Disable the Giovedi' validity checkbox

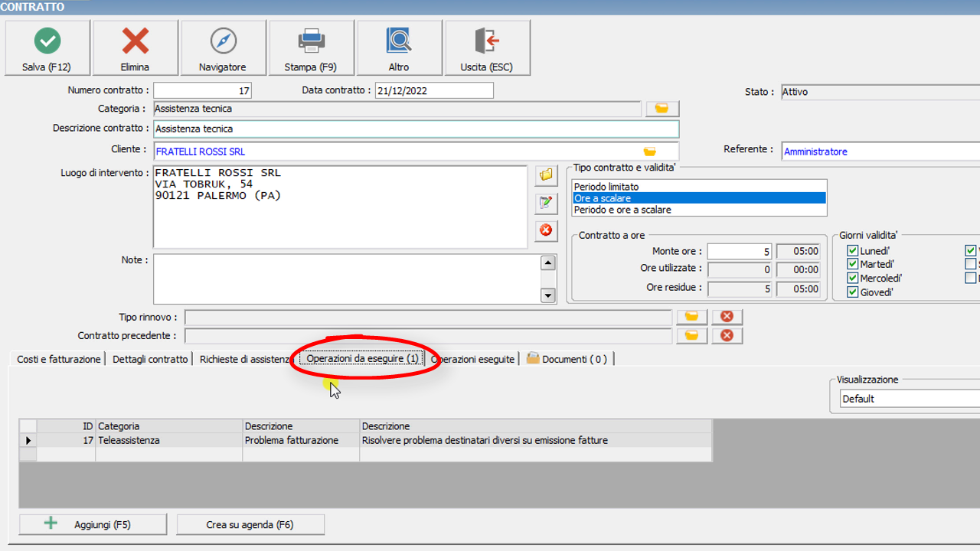[x=852, y=292]
